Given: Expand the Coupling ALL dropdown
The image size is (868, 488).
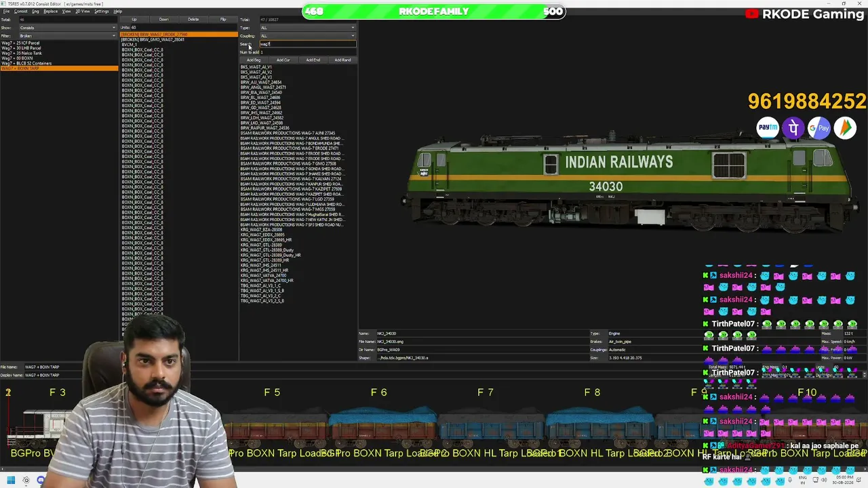Looking at the screenshot, I should tap(308, 36).
